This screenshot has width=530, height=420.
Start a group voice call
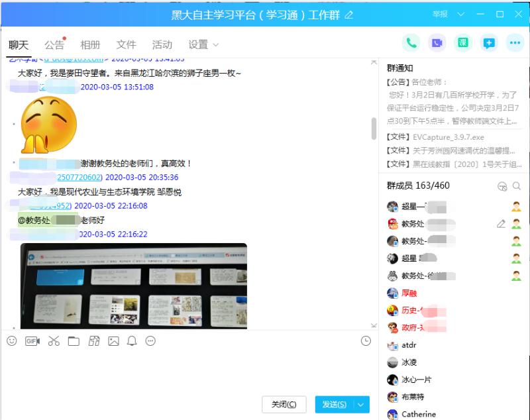tap(411, 43)
